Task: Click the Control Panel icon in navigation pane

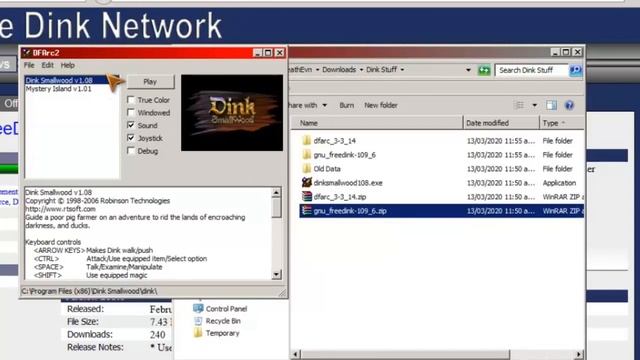Action: (x=198, y=309)
